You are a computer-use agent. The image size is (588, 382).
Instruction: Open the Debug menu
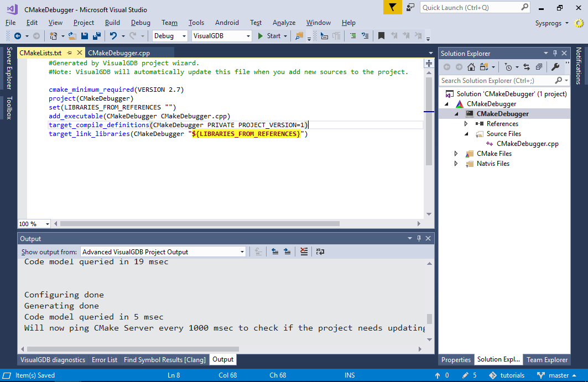[x=141, y=23]
